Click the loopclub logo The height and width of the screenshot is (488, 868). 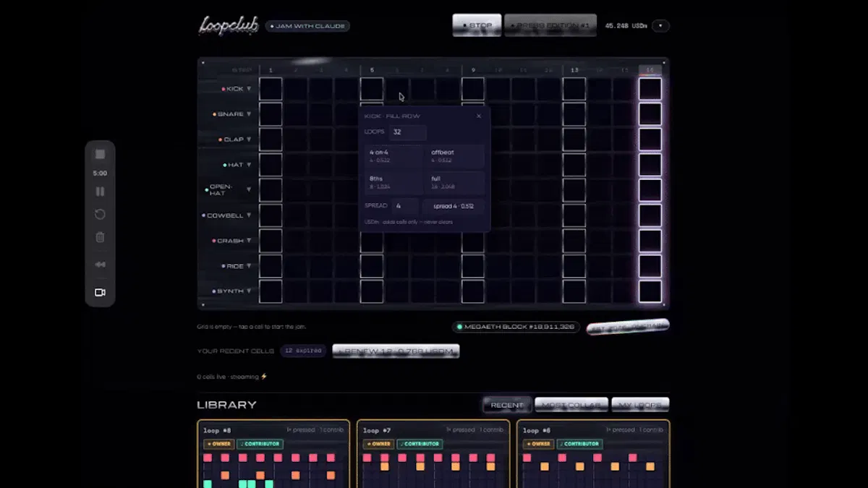229,25
